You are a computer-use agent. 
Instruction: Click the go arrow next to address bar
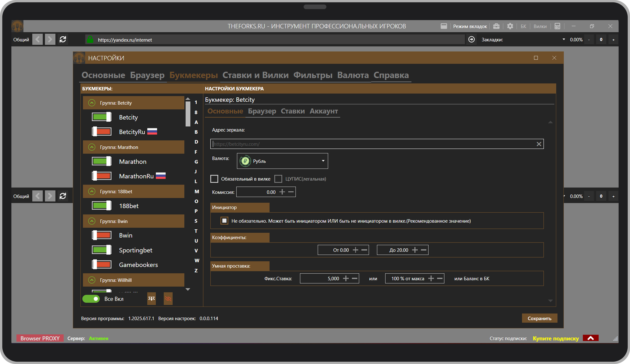472,39
